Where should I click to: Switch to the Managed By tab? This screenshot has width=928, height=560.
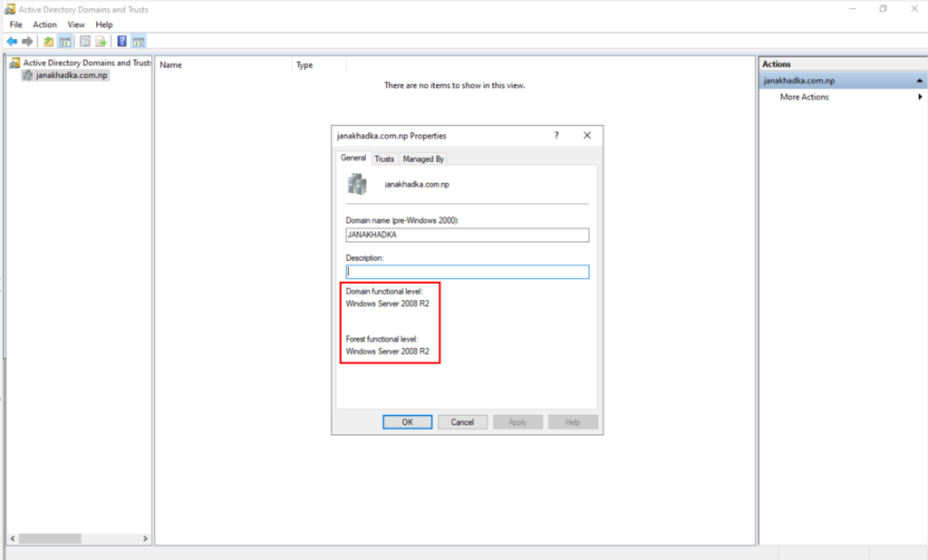[423, 159]
